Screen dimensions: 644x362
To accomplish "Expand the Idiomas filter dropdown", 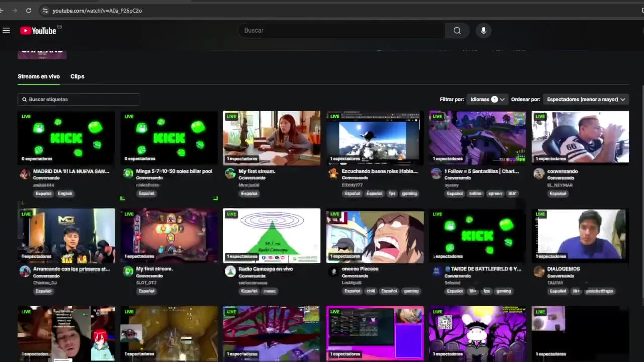I will click(487, 99).
